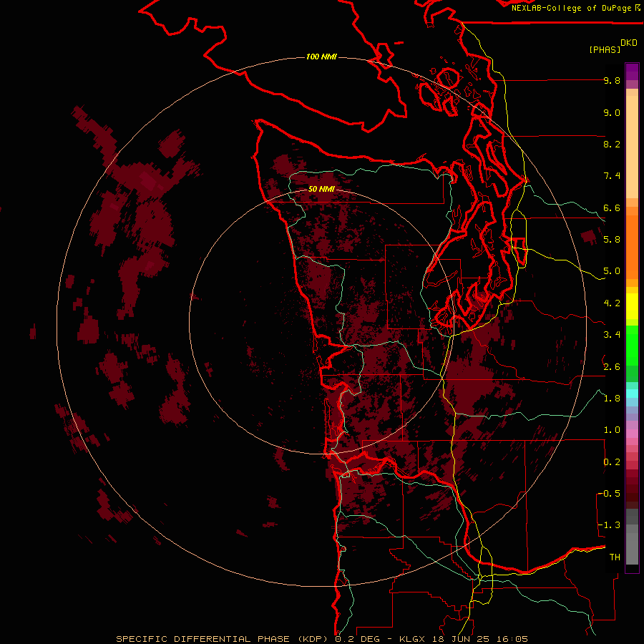The height and width of the screenshot is (644, 644).
Task: Click the 2.6 scale value
Action: 612,367
